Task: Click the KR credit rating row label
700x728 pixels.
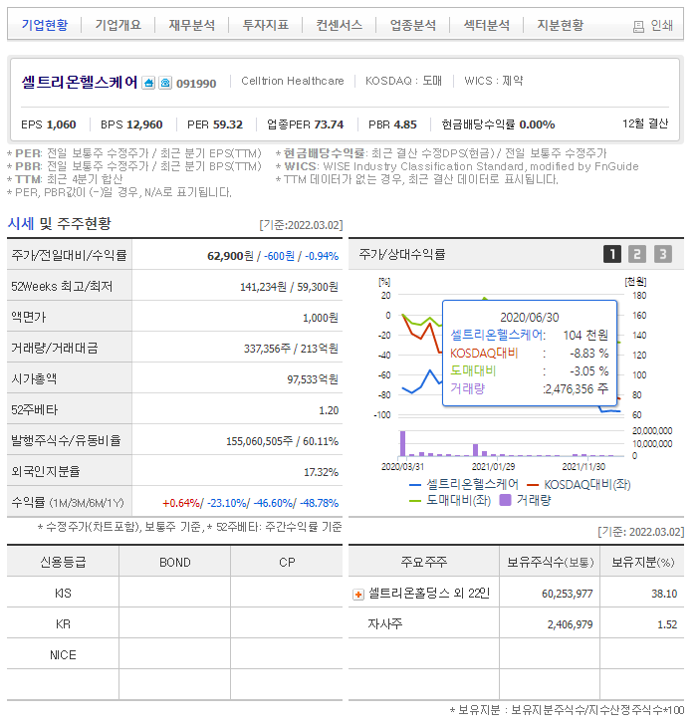Action: tap(63, 624)
